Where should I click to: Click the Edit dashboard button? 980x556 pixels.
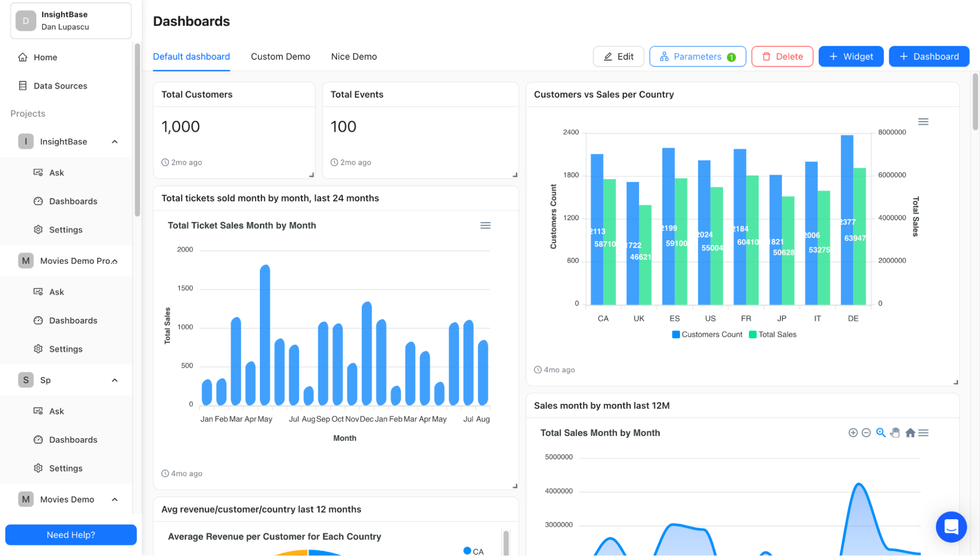[x=618, y=56]
